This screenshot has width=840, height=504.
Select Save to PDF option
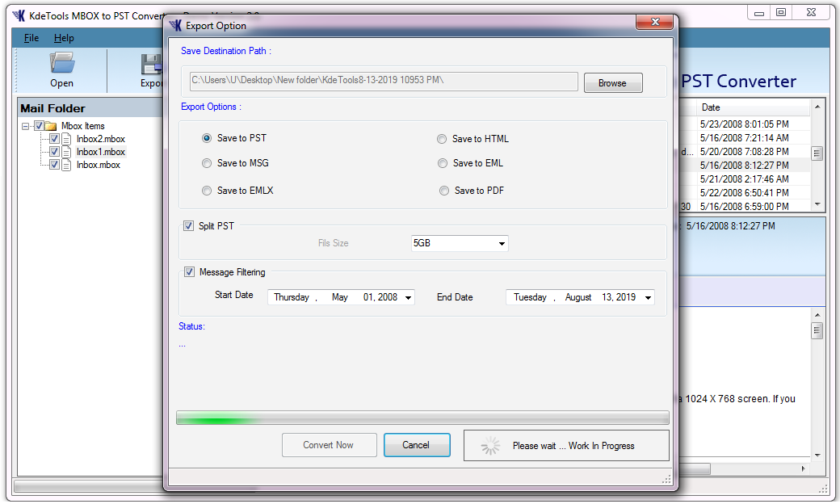click(444, 191)
